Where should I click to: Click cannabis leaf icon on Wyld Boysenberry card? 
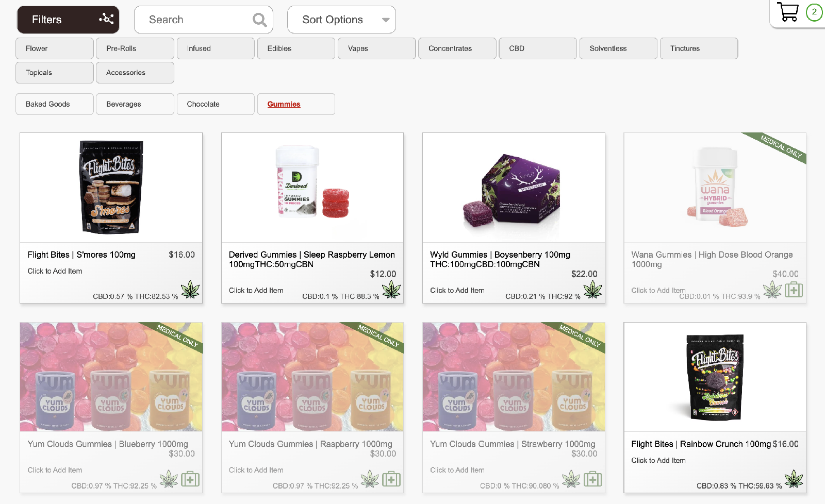[592, 290]
